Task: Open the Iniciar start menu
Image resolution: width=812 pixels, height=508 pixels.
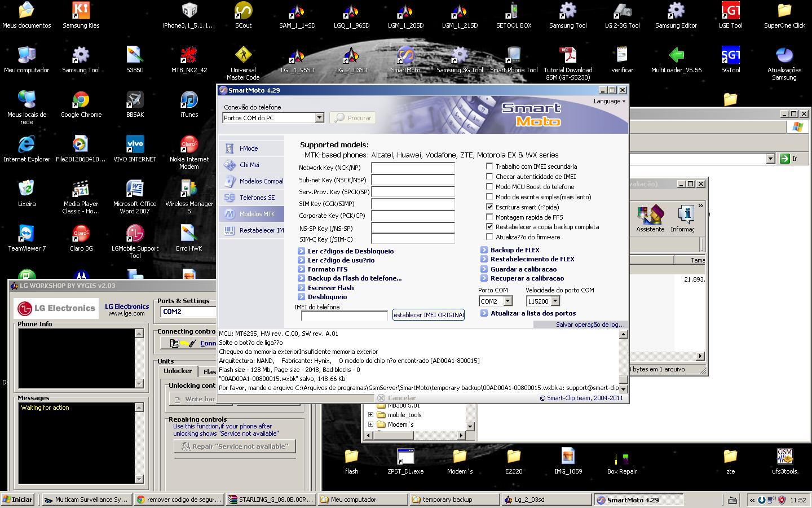Action: tap(18, 500)
